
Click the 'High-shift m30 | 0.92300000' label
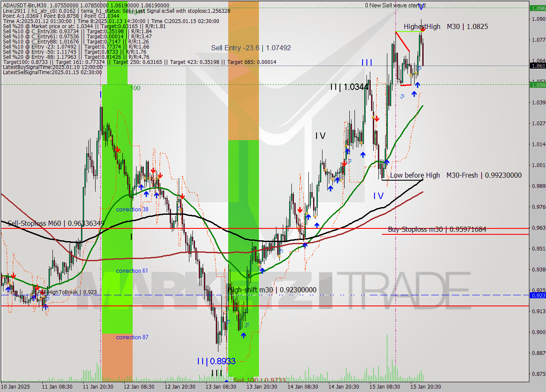272,290
